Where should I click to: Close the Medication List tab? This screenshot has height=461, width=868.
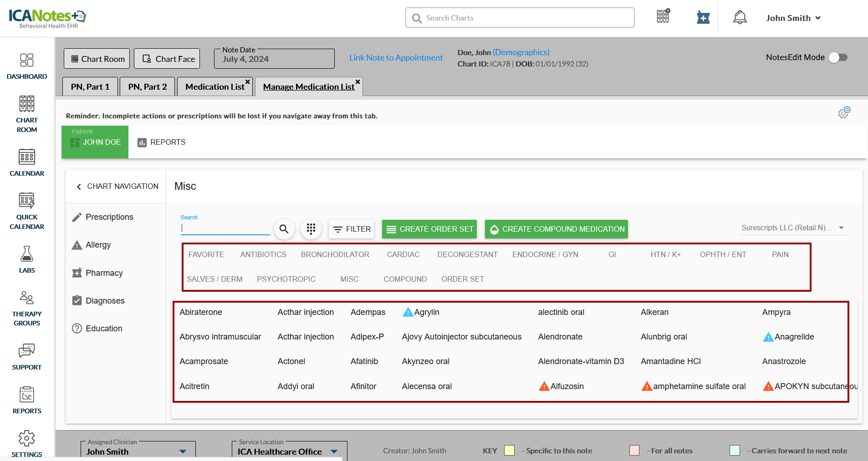coord(248,82)
